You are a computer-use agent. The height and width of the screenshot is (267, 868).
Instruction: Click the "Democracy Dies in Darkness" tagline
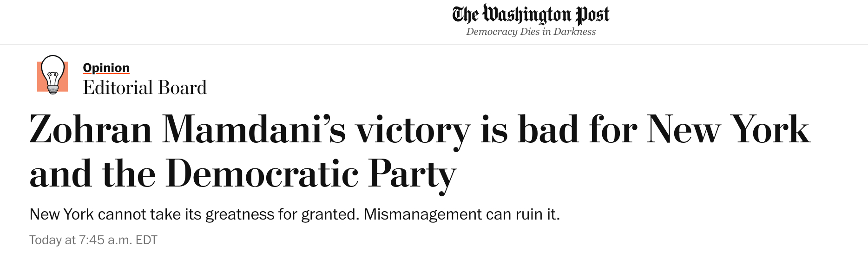531,32
